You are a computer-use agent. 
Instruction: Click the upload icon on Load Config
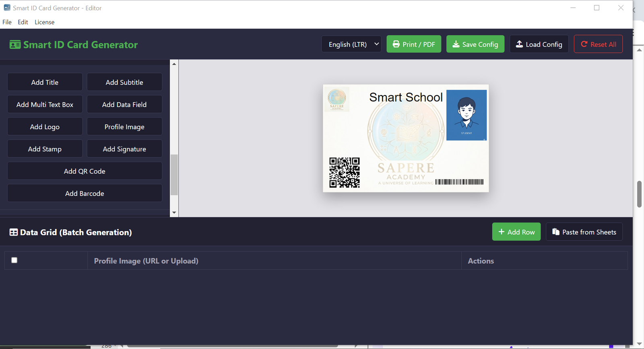(519, 44)
